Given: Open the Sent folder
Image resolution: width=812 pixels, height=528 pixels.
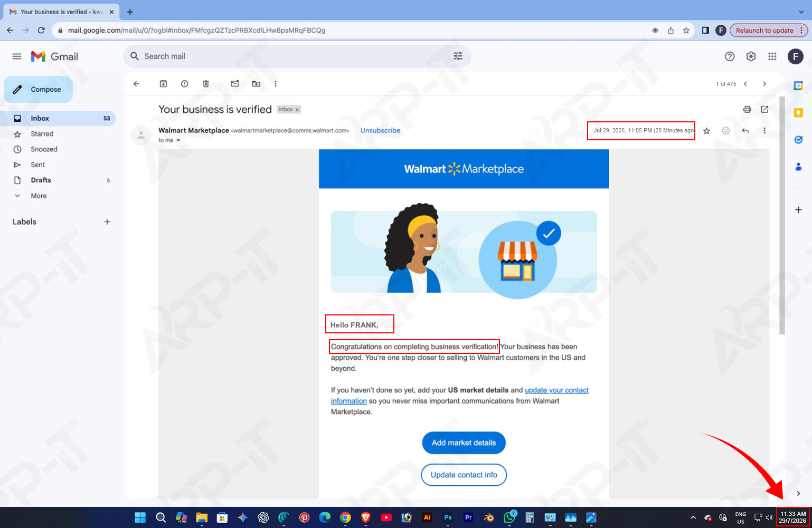Looking at the screenshot, I should pyautogui.click(x=58, y=165).
